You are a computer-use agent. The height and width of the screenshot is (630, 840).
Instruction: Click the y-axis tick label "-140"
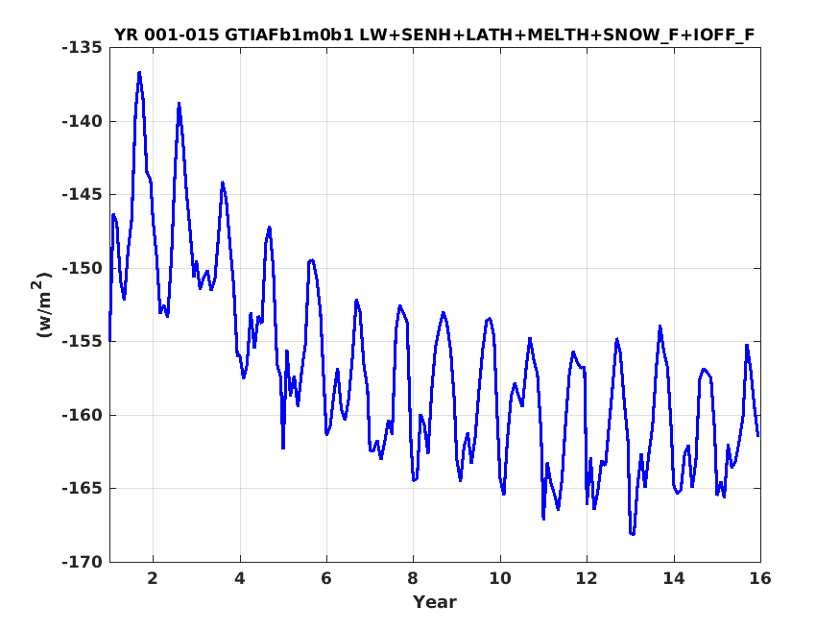(x=82, y=121)
